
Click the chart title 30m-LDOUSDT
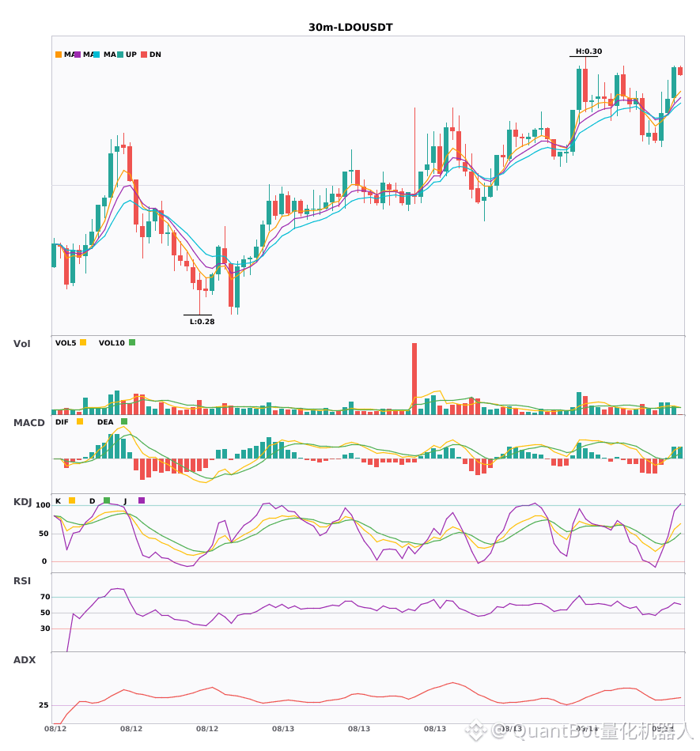point(350,28)
